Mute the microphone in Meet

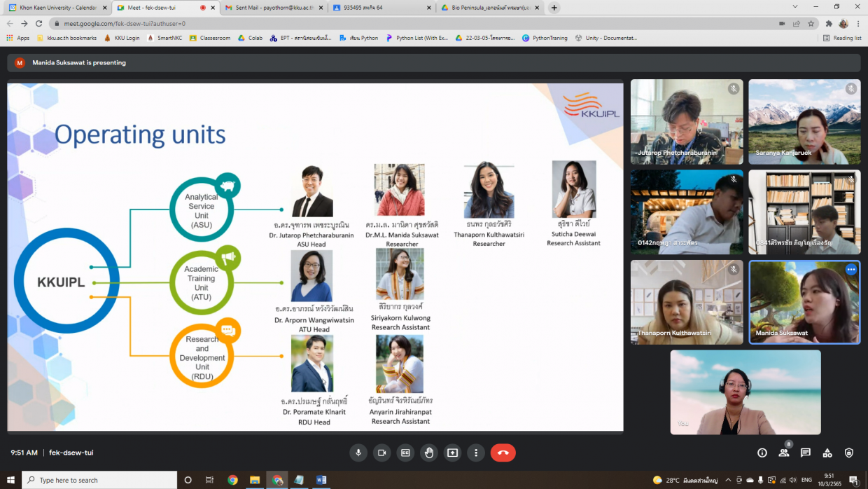point(358,453)
